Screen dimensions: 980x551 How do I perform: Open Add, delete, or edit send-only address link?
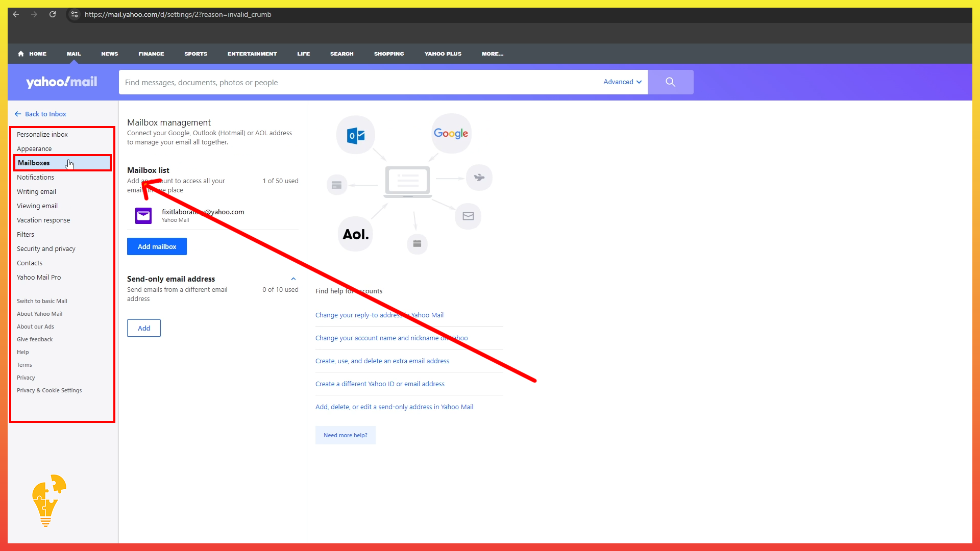394,407
